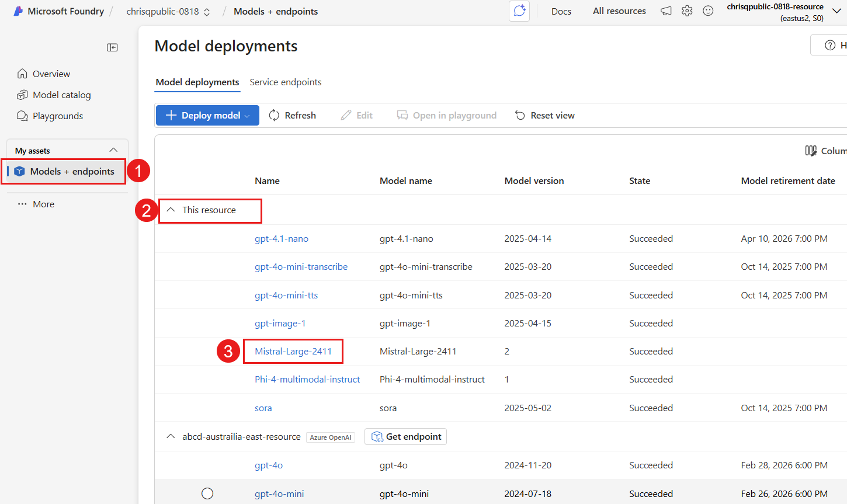
Task: Click the Overview home icon
Action: tap(22, 74)
